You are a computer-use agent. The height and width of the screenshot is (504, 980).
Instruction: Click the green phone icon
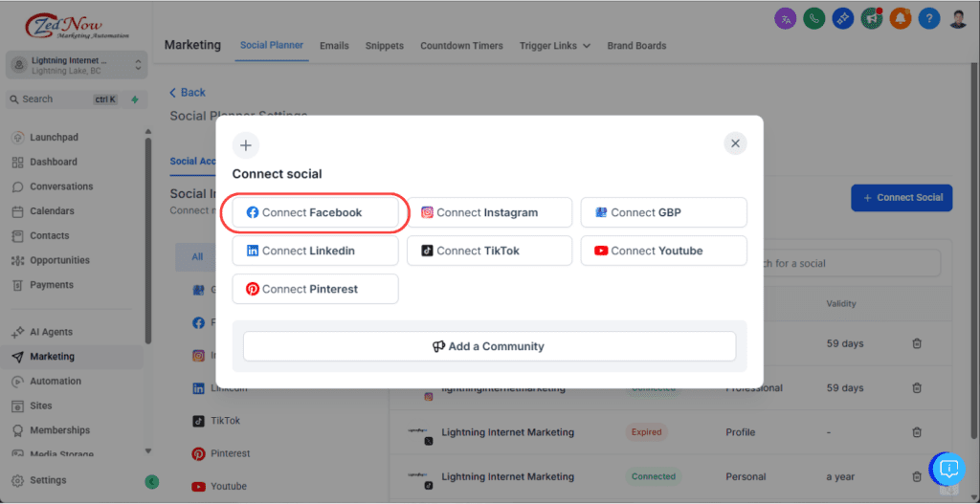[x=813, y=18]
